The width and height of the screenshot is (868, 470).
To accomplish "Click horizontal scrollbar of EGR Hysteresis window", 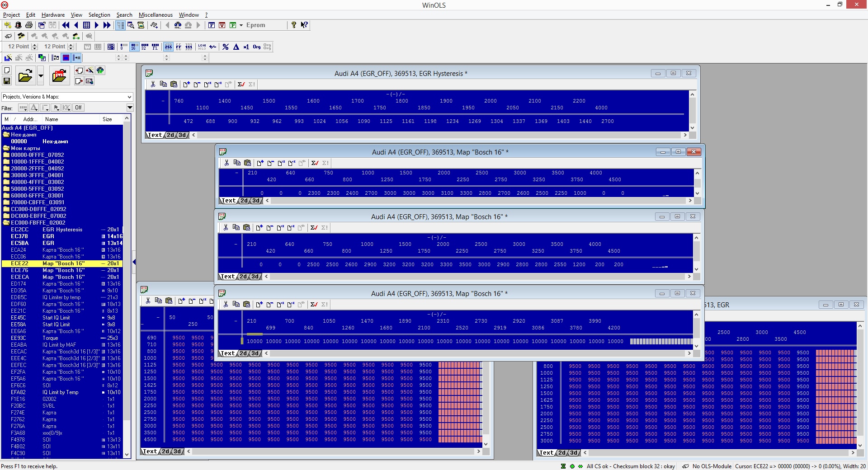I will tap(439, 135).
